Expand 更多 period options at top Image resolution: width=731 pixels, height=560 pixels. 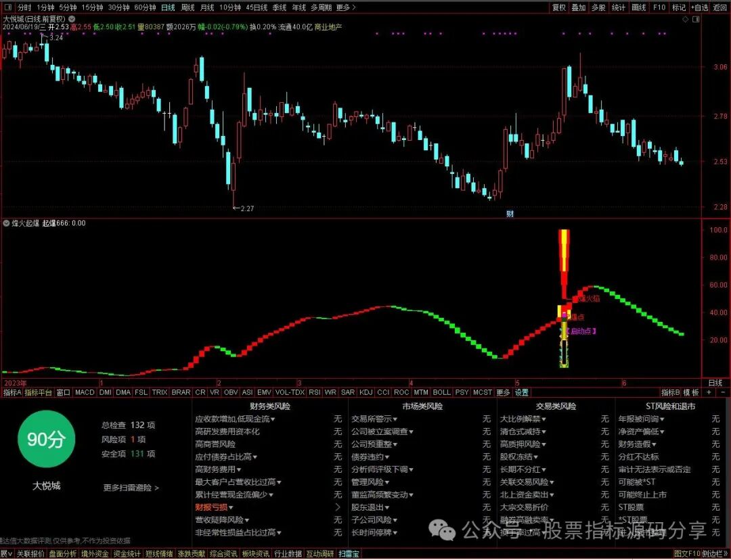(345, 7)
